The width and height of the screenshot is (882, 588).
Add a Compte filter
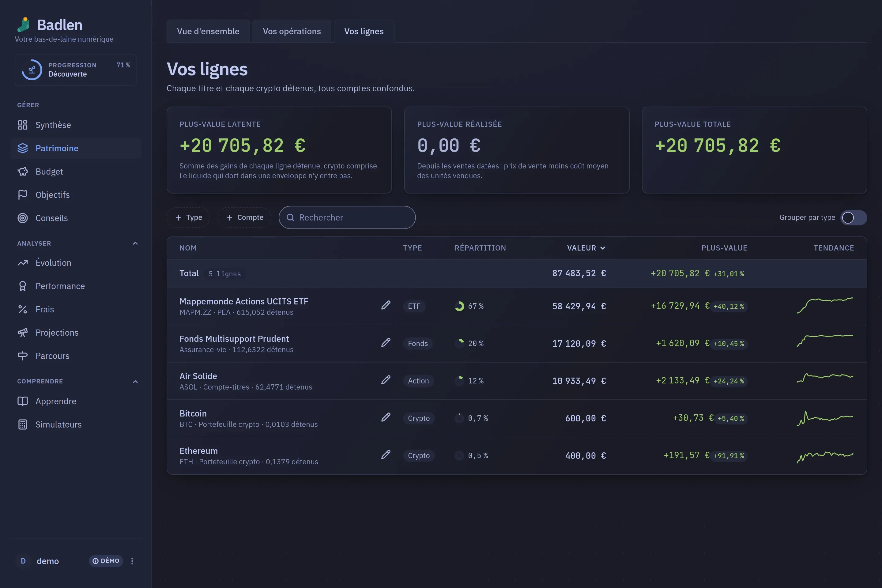click(244, 217)
